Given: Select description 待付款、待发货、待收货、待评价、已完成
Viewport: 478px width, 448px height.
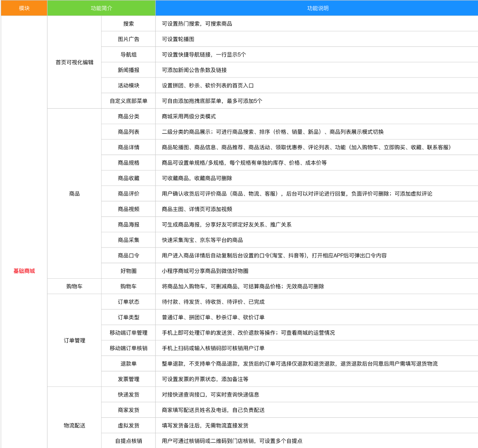Looking at the screenshot, I should (x=213, y=302).
